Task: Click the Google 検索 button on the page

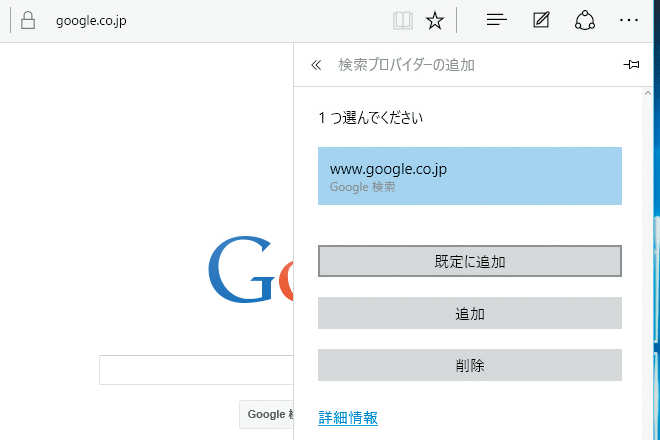Action: (266, 414)
